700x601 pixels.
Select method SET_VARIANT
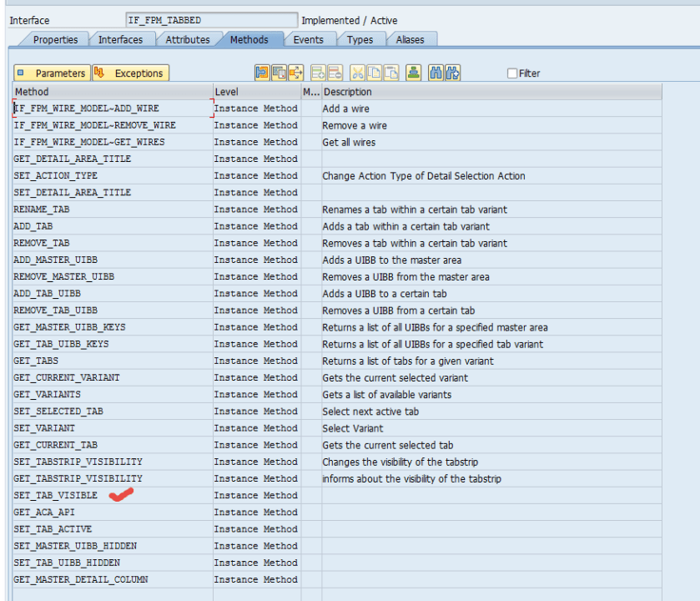click(113, 428)
